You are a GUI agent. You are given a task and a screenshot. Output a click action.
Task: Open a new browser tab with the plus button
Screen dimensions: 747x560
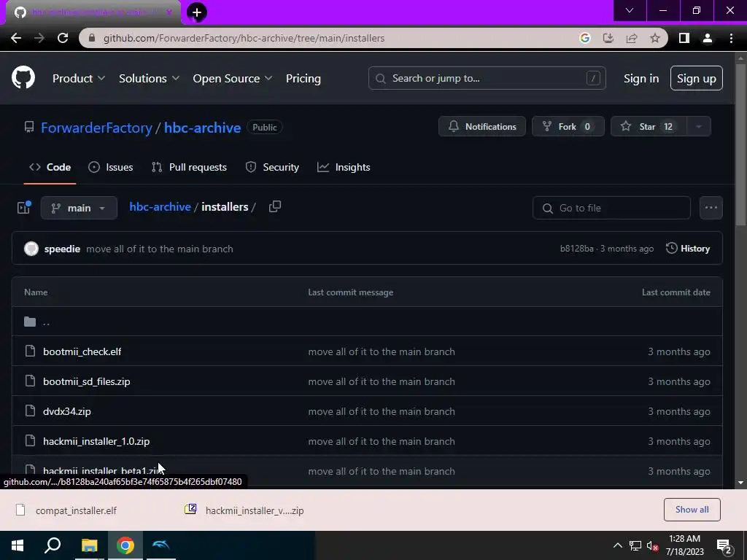click(x=196, y=12)
